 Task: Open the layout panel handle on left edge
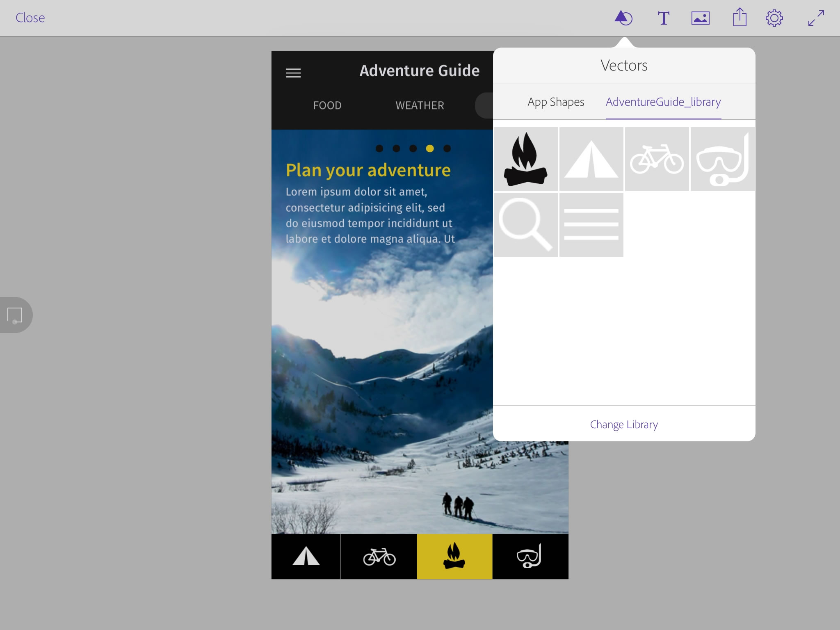[16, 315]
